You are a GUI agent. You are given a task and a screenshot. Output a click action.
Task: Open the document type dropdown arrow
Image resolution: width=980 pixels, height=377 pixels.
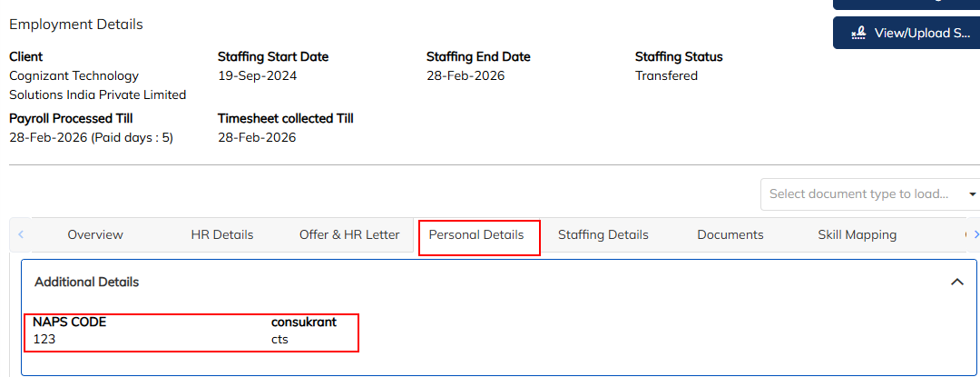[973, 194]
